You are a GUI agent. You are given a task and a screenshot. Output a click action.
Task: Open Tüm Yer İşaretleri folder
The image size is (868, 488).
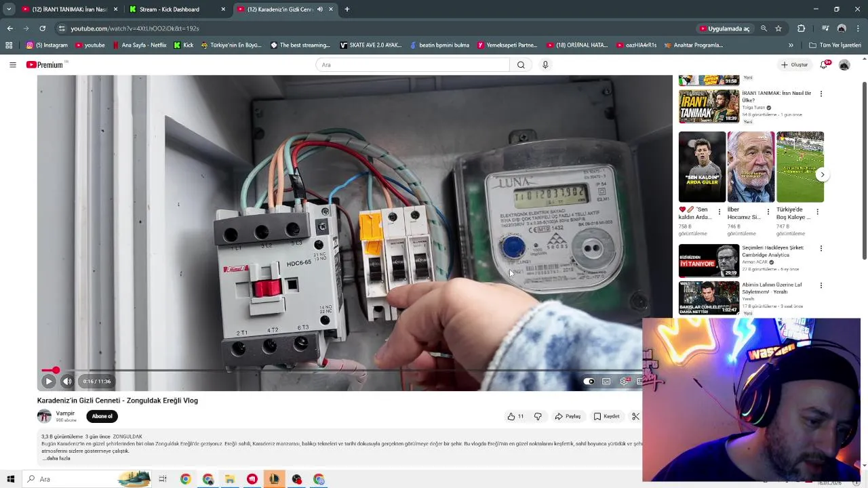(835, 45)
